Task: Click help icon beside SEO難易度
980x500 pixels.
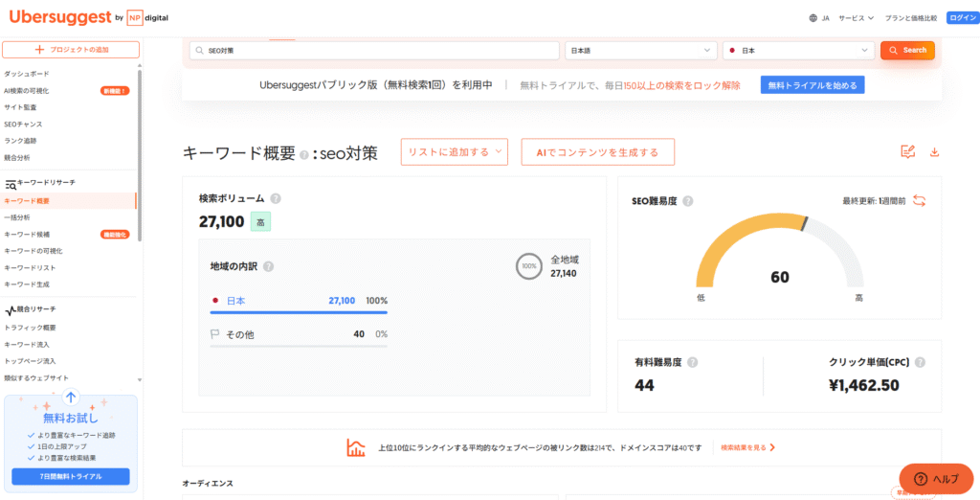Action: point(688,201)
